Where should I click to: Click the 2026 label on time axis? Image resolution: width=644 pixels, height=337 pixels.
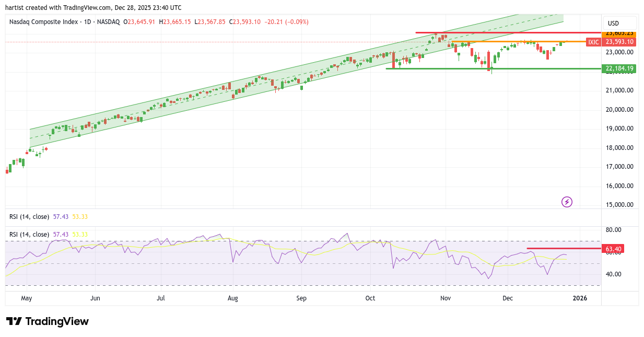(580, 298)
